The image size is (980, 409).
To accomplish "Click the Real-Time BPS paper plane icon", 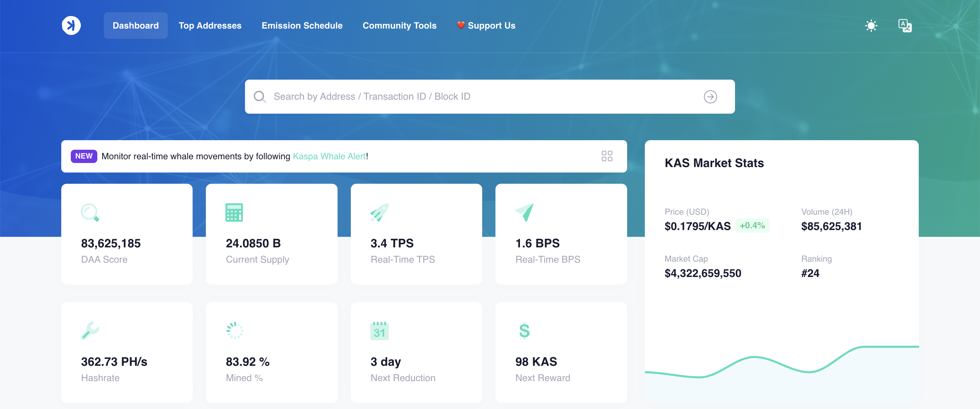I will [524, 212].
